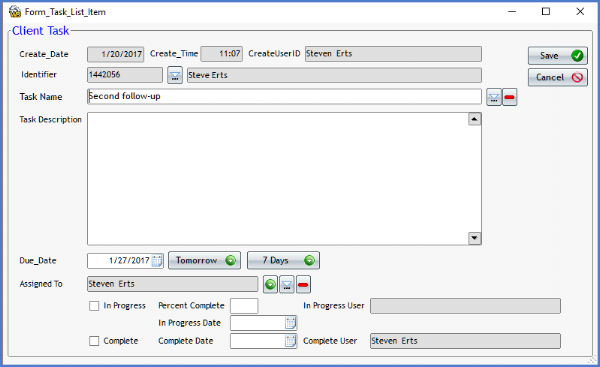Click the Task Description label
The width and height of the screenshot is (600, 367).
point(51,119)
